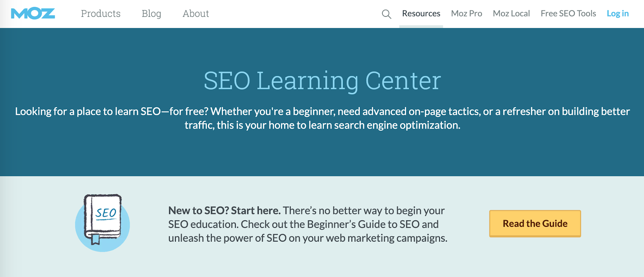644x277 pixels.
Task: Open the Products menu
Action: tap(101, 14)
